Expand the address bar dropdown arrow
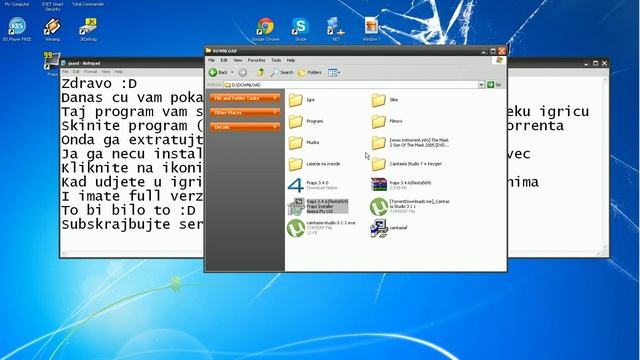This screenshot has width=640, height=360. click(481, 84)
